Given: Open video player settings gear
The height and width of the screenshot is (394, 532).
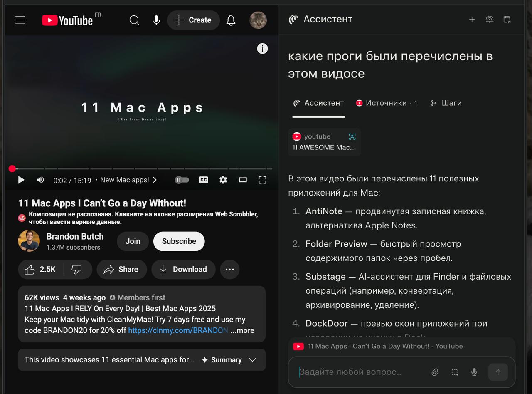Looking at the screenshot, I should (223, 180).
